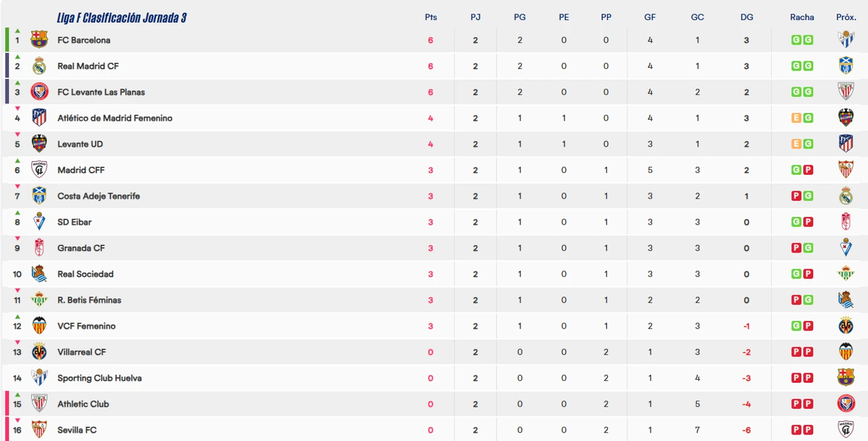Open the Sporting Club Huelva team name
868x441 pixels.
point(99,378)
